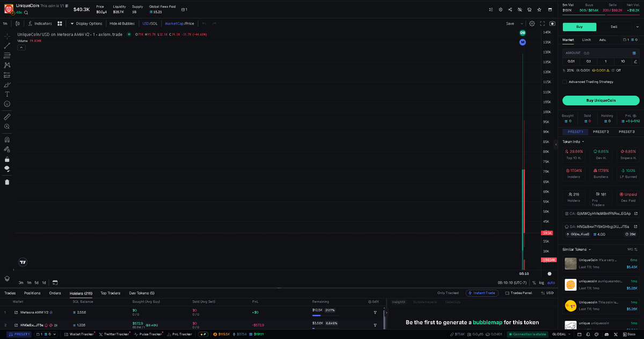The width and height of the screenshot is (644, 339).
Task: Open the Save layout dropdown arrow
Action: click(x=521, y=24)
